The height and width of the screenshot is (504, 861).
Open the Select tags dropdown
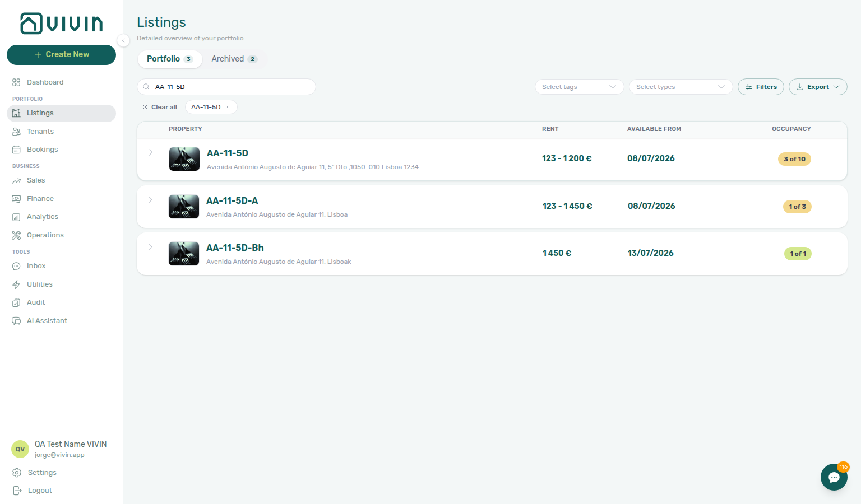(579, 87)
